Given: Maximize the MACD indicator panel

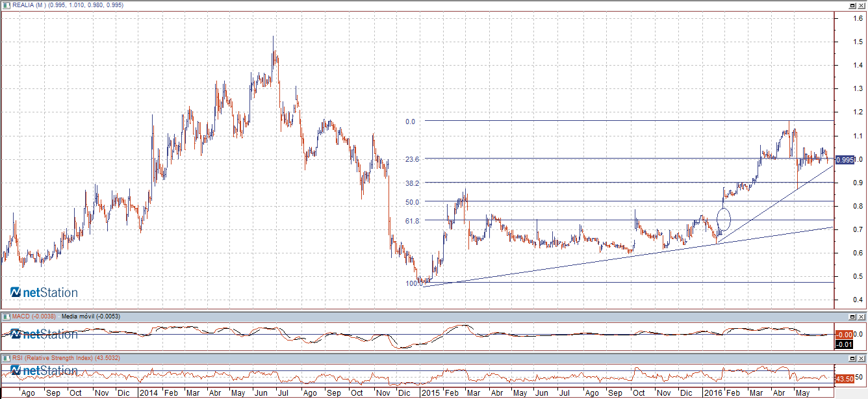Looking at the screenshot, I should click(852, 316).
